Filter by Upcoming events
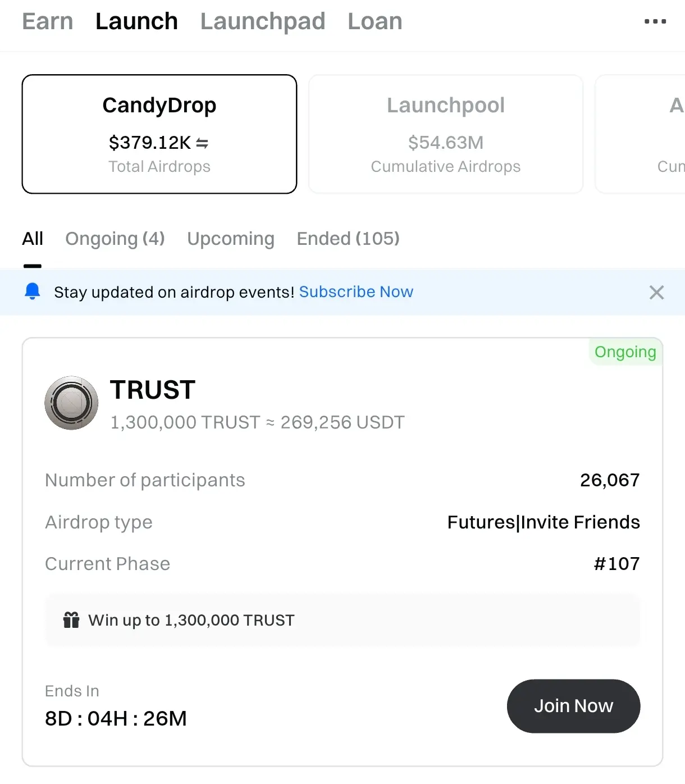 tap(231, 239)
